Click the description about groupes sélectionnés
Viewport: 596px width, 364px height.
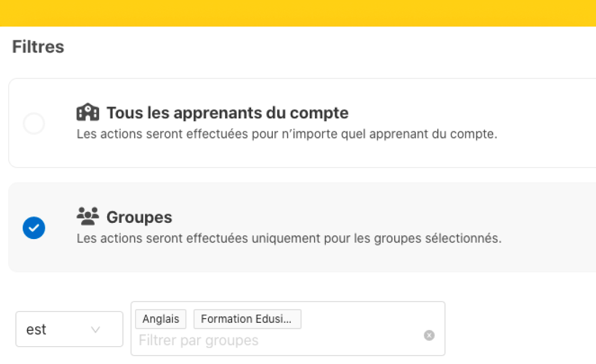(x=289, y=238)
